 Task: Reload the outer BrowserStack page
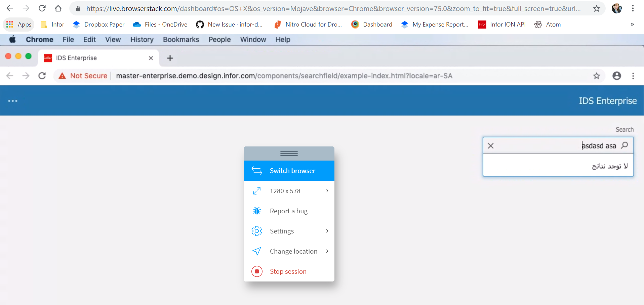[42, 8]
